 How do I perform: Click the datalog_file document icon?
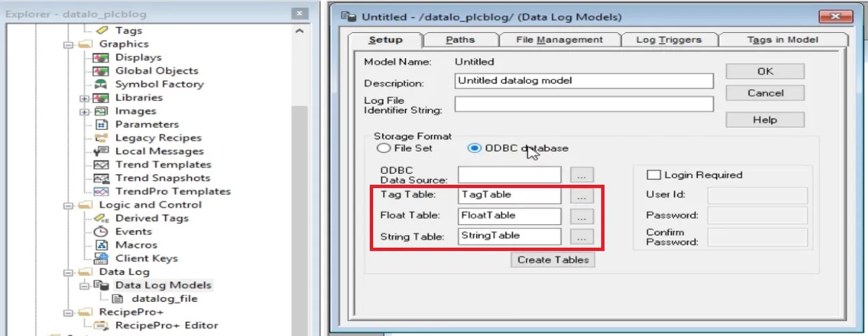pos(118,299)
